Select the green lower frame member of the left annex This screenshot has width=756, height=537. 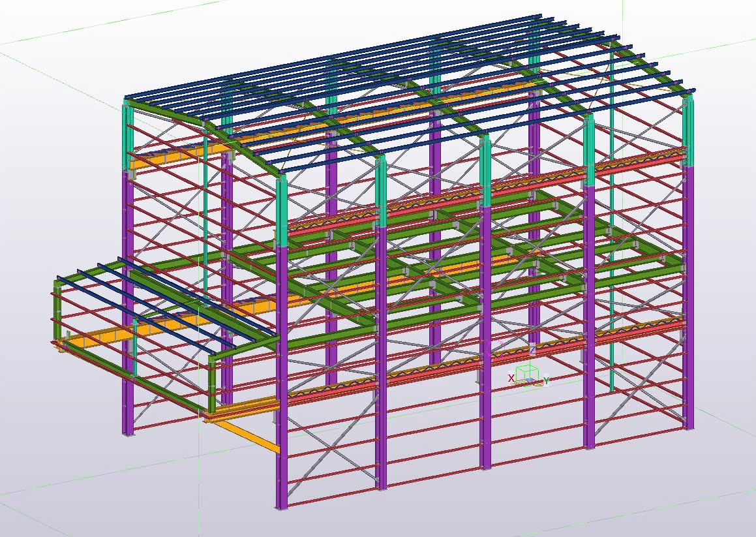pos(134,376)
